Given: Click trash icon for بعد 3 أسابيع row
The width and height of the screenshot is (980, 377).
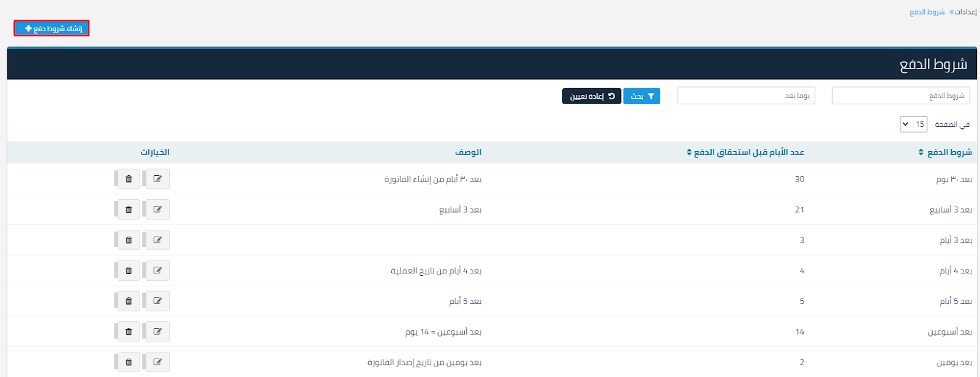Looking at the screenshot, I should tap(129, 210).
